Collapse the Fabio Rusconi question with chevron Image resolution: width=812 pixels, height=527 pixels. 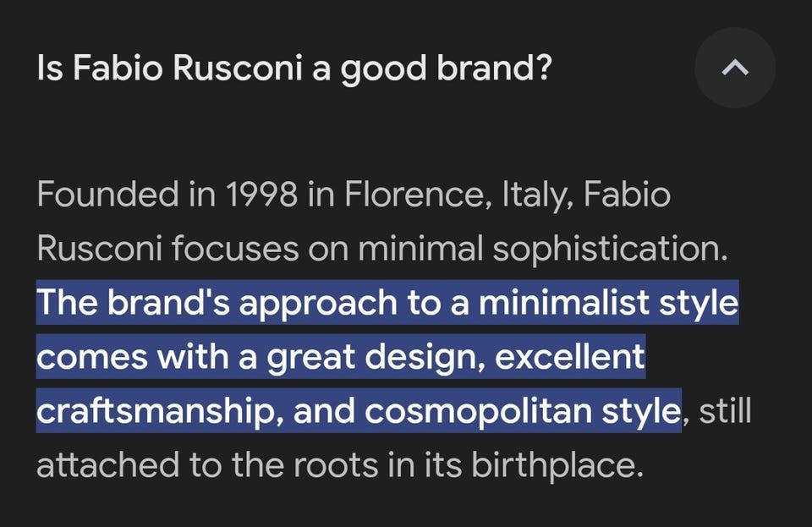coord(734,69)
